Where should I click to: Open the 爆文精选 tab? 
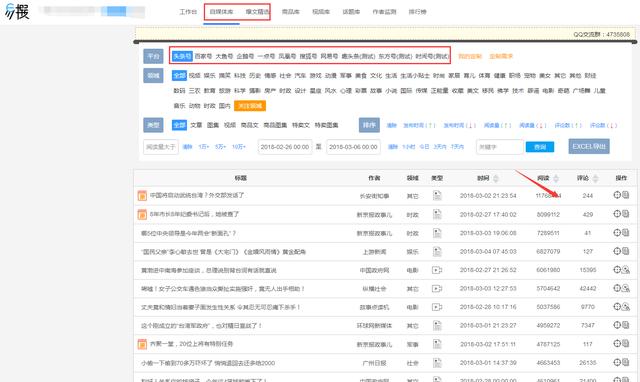click(258, 12)
